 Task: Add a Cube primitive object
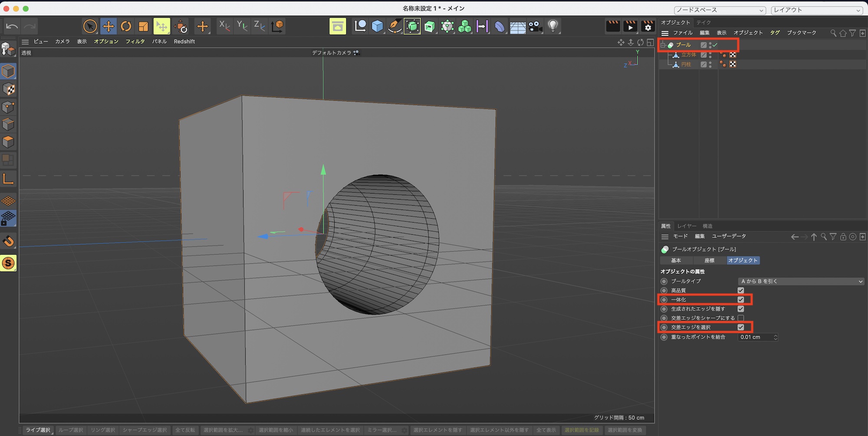click(377, 26)
